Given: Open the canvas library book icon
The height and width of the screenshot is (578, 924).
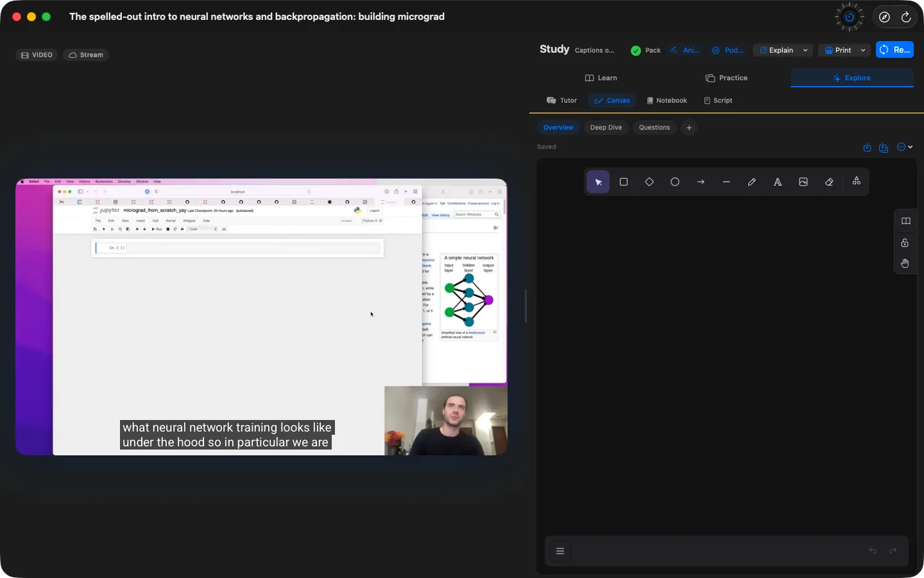Looking at the screenshot, I should pyautogui.click(x=905, y=222).
